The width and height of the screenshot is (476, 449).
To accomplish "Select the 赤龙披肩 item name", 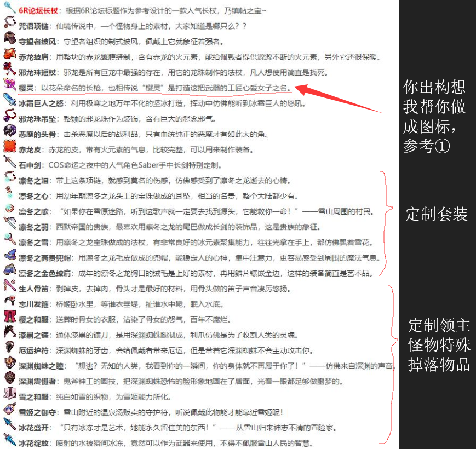I will click(34, 57).
